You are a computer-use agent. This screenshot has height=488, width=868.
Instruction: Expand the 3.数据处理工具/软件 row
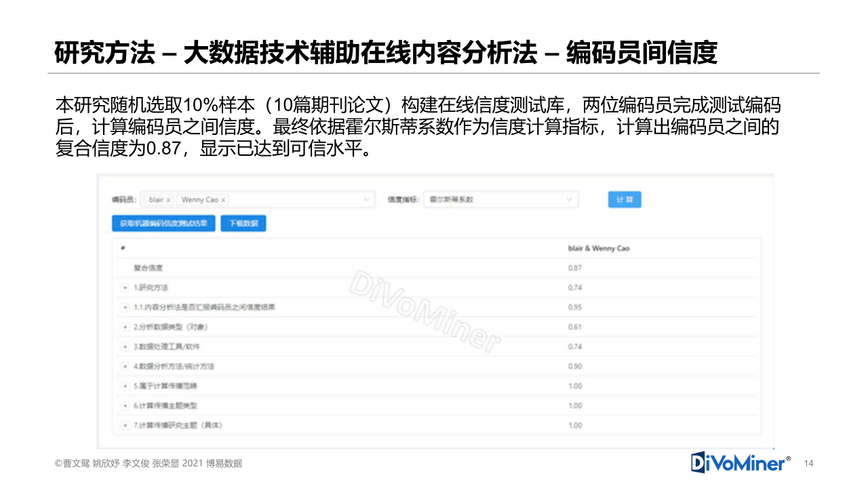click(x=125, y=347)
